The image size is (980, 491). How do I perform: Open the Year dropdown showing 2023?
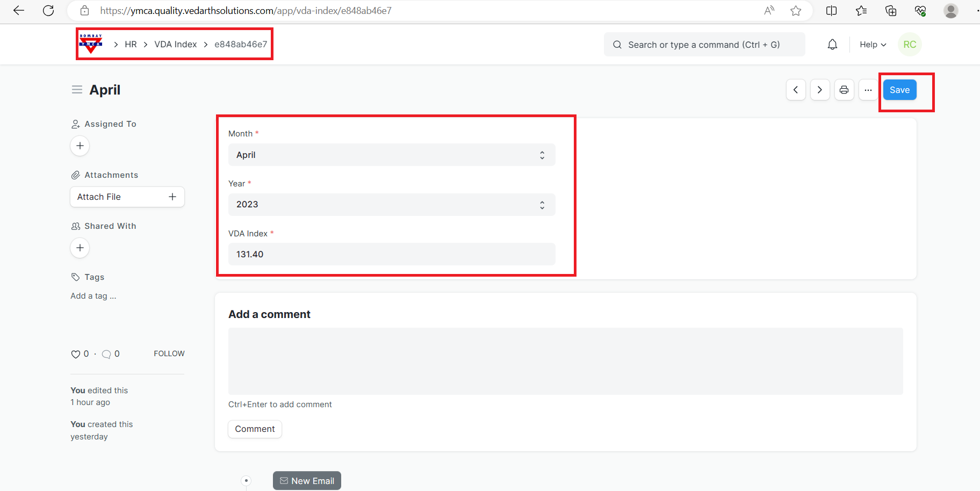tap(391, 205)
